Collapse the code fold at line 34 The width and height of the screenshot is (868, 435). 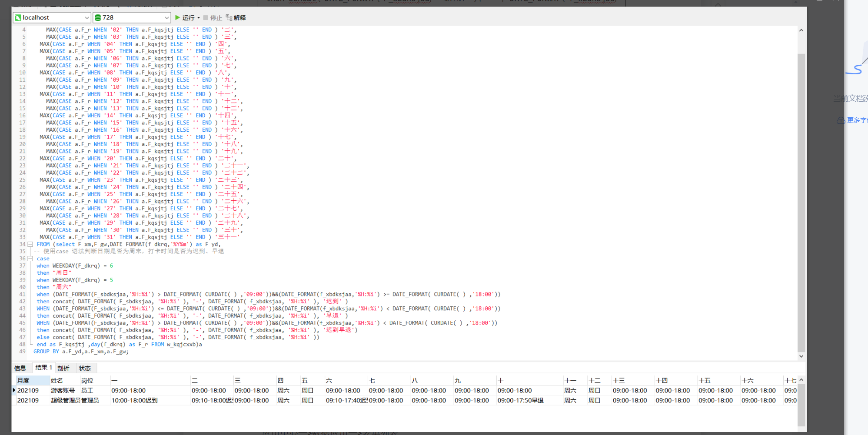click(x=30, y=244)
